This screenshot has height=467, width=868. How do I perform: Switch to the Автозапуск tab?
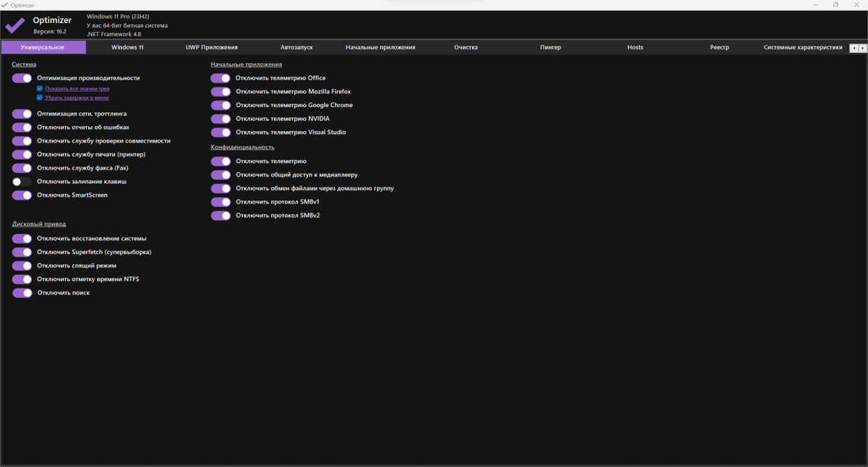[x=297, y=48]
